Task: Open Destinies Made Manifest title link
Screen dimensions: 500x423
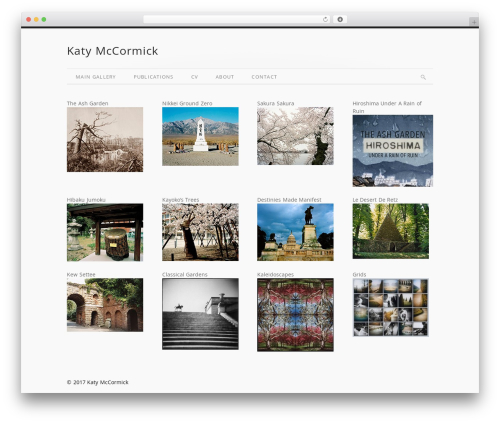Action: (x=289, y=200)
